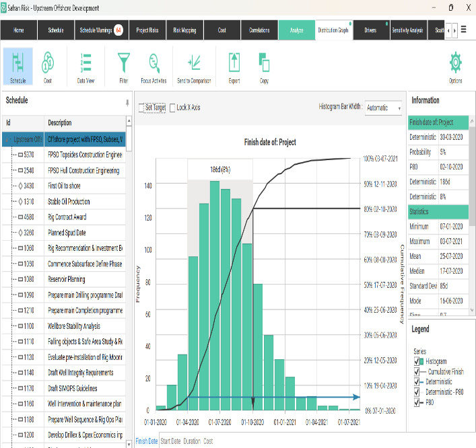This screenshot has width=476, height=448.
Task: Enable the Set Target checkbox
Action: pyautogui.click(x=141, y=108)
